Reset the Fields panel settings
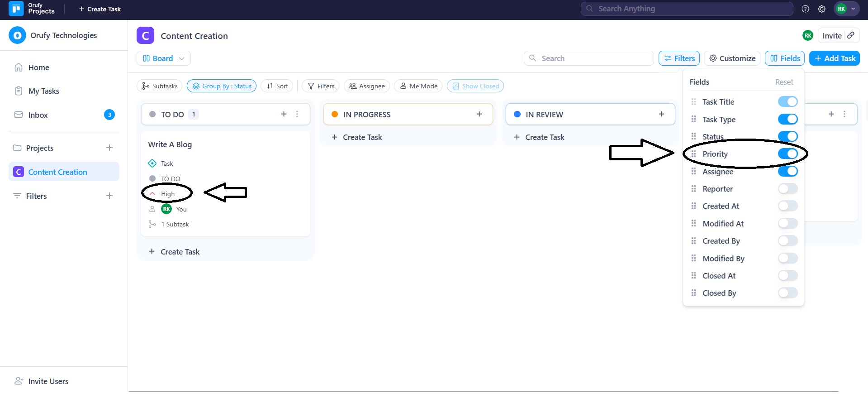Viewport: 868px width, 394px height. pos(784,82)
